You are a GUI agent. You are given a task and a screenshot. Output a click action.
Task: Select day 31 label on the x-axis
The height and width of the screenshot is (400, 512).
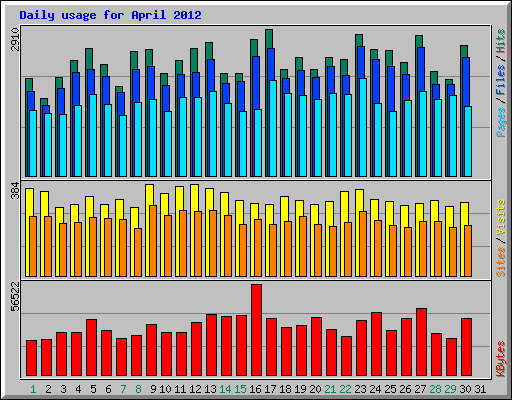coord(480,389)
